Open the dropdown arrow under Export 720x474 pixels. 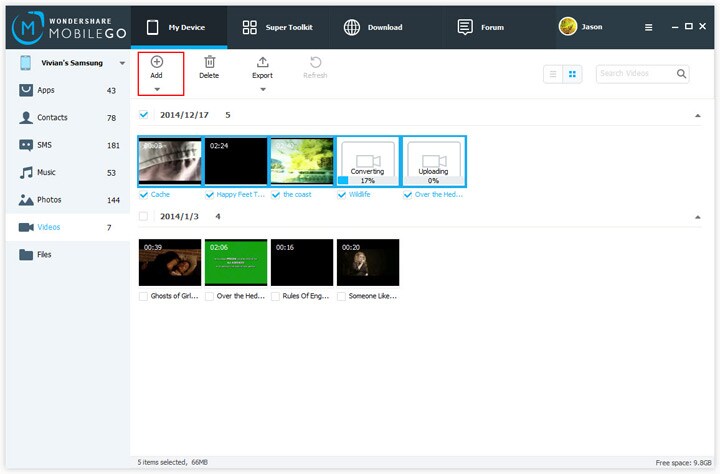tap(263, 89)
